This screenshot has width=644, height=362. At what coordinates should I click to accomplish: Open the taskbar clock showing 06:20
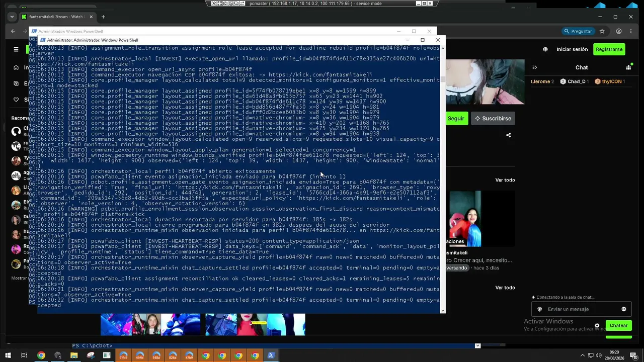[x=614, y=355]
